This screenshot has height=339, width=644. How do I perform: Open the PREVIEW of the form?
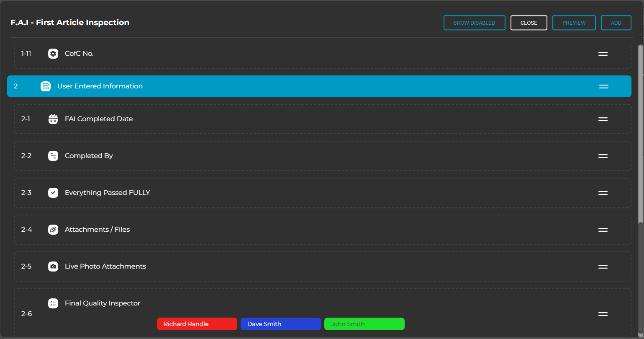pyautogui.click(x=574, y=23)
